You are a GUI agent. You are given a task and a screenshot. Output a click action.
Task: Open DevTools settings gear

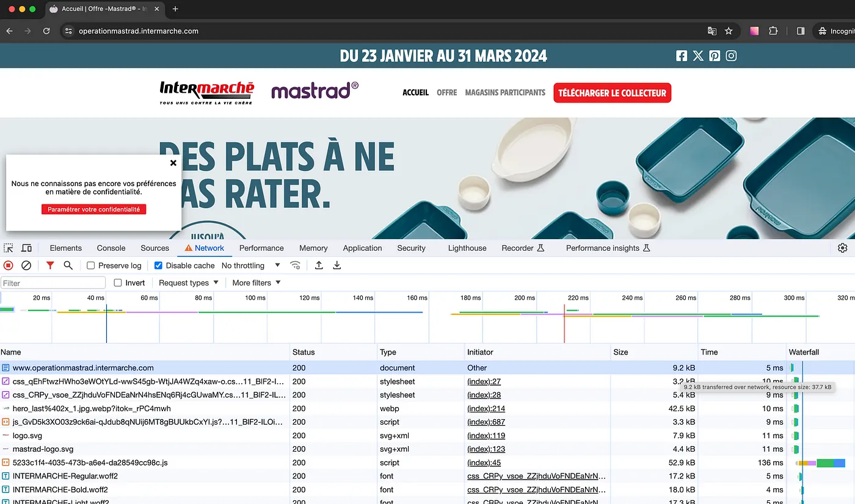(843, 248)
